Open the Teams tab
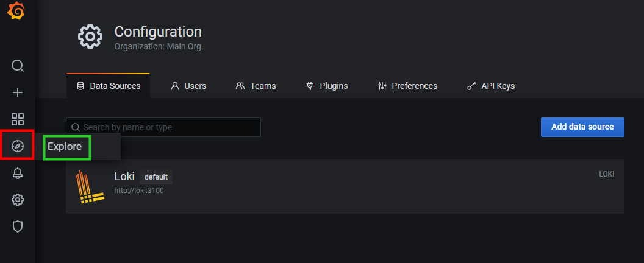The width and height of the screenshot is (644, 263). [256, 86]
